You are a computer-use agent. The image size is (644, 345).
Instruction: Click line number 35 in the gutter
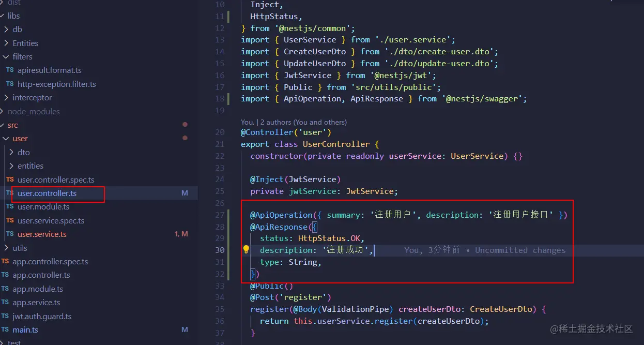click(220, 309)
